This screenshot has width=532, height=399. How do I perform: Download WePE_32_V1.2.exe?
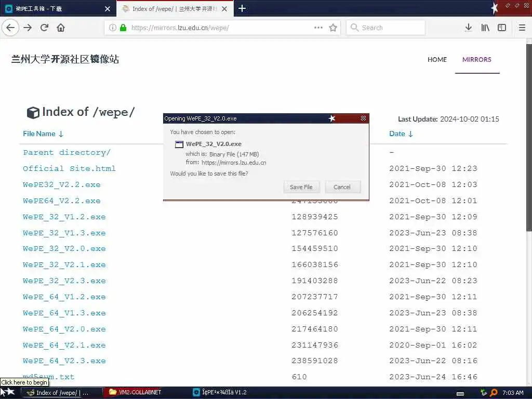(64, 217)
